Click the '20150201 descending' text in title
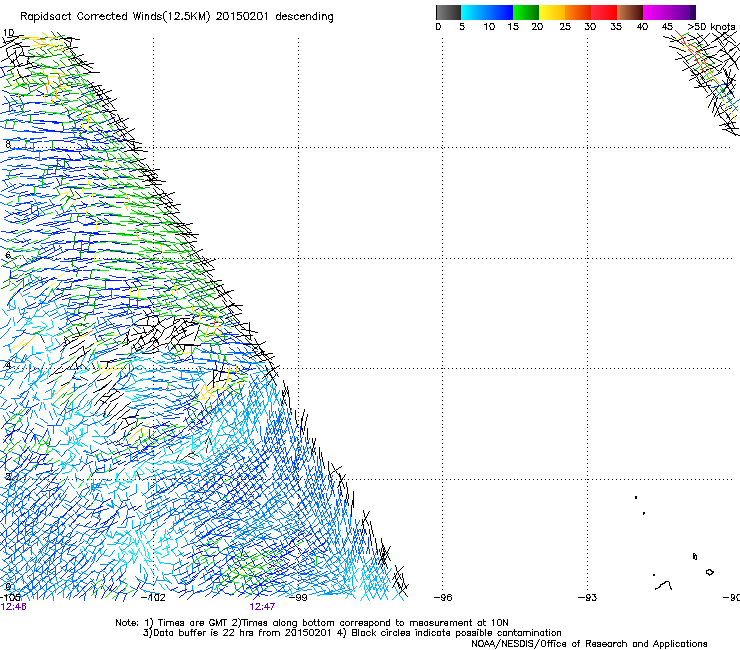740x650 pixels. tap(275, 17)
